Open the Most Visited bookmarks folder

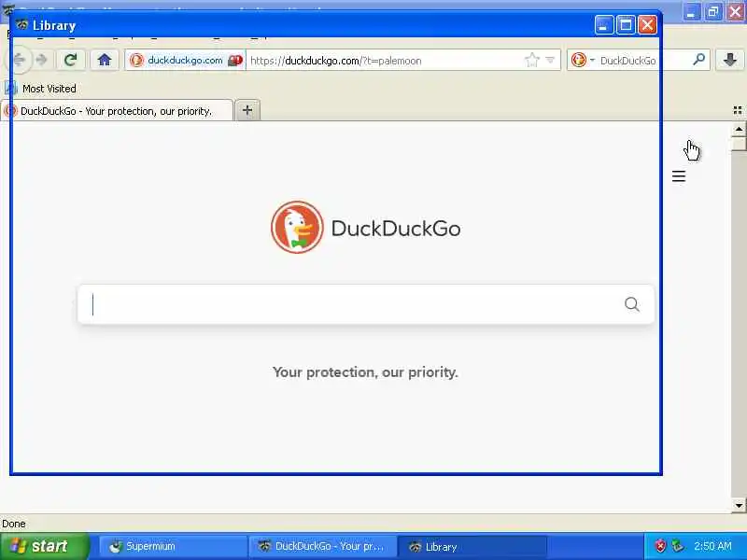[x=40, y=89]
